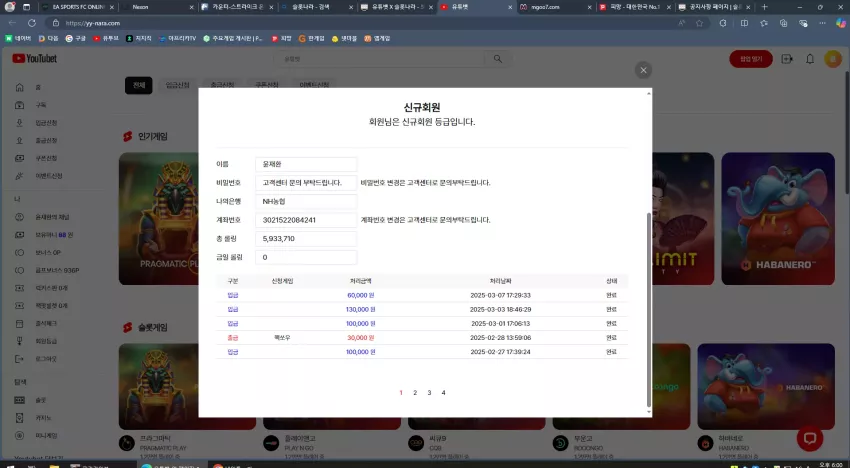Open the 한게임 bookmark

coord(311,39)
